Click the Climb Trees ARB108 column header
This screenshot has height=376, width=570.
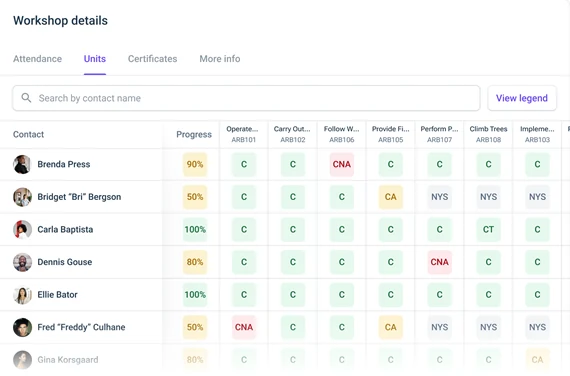[x=488, y=134]
